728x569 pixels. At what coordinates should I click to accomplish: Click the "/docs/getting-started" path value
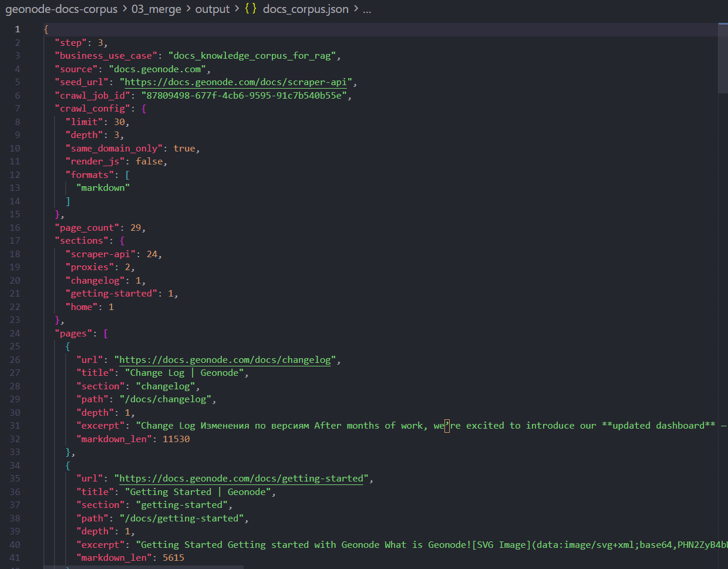point(181,519)
